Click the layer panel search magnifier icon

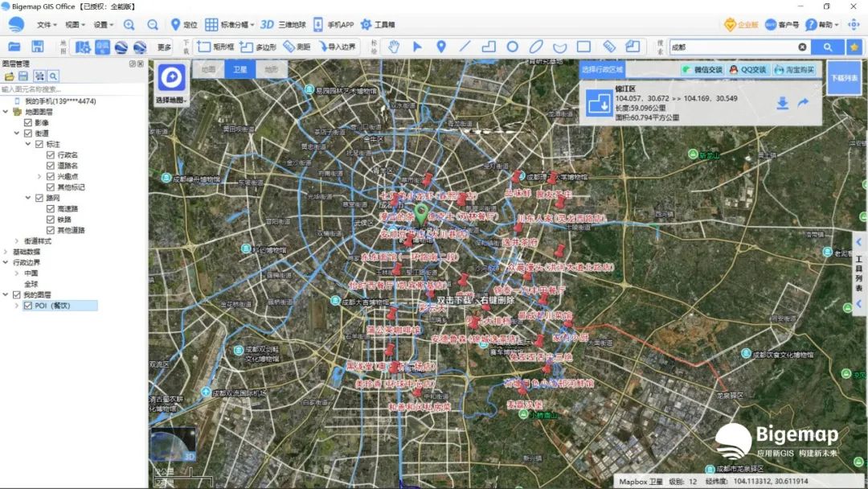pyautogui.click(x=53, y=76)
